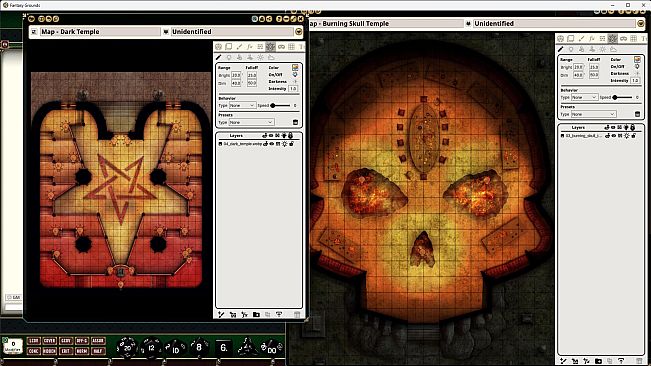Toggle light On/Off bulb in Burning Skull panel
651x366 pixels.
click(x=637, y=66)
